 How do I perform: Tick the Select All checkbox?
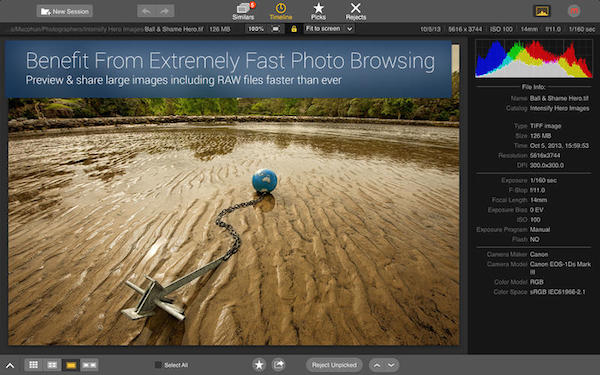pyautogui.click(x=158, y=365)
